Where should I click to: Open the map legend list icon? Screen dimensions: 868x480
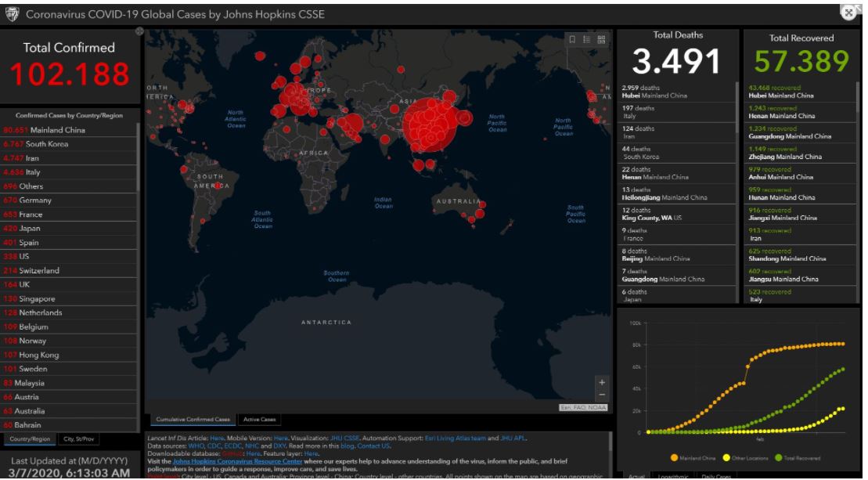tap(587, 39)
